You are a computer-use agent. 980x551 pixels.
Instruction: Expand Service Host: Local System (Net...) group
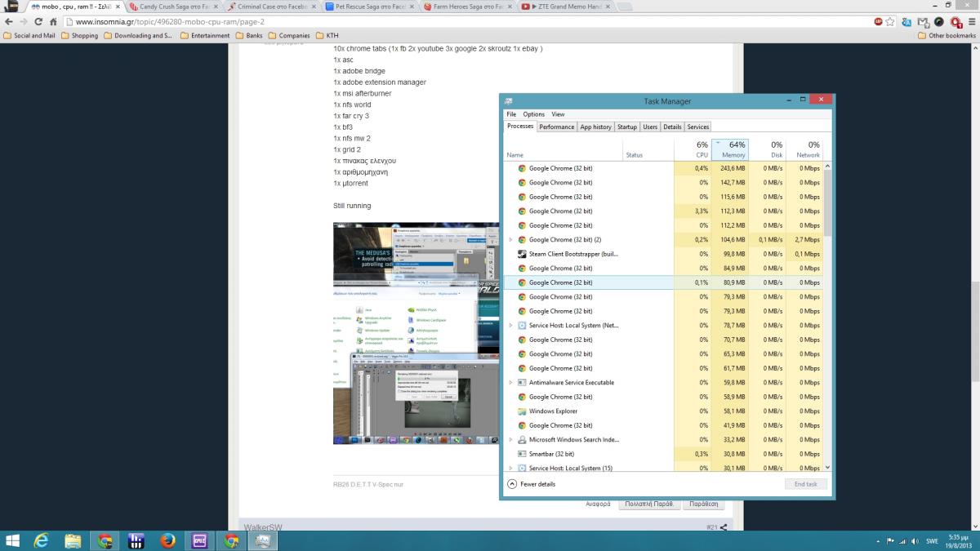pos(510,325)
